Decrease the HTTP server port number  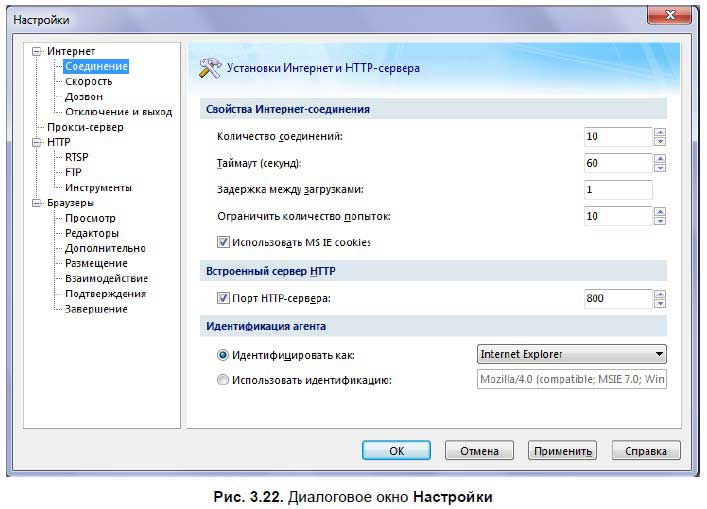(660, 303)
